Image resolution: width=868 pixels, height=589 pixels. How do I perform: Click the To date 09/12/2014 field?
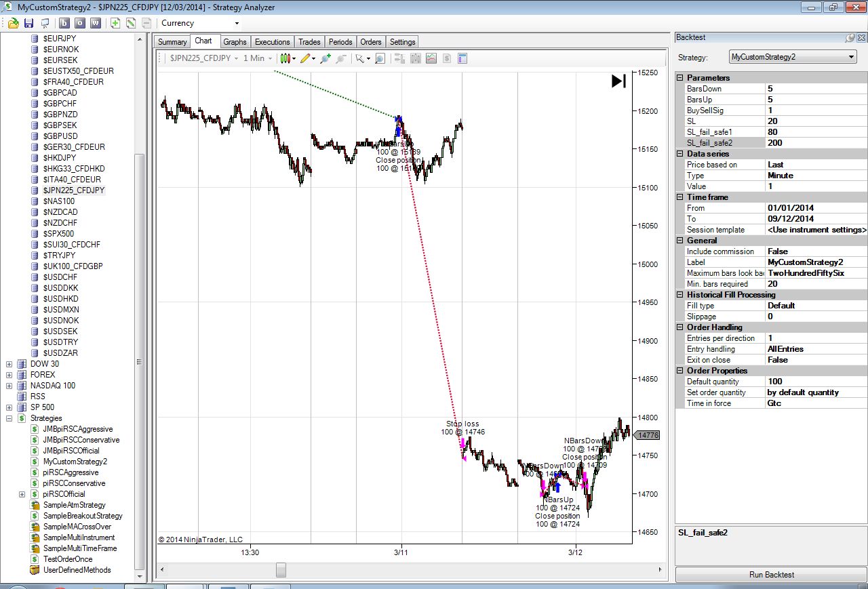coord(816,219)
